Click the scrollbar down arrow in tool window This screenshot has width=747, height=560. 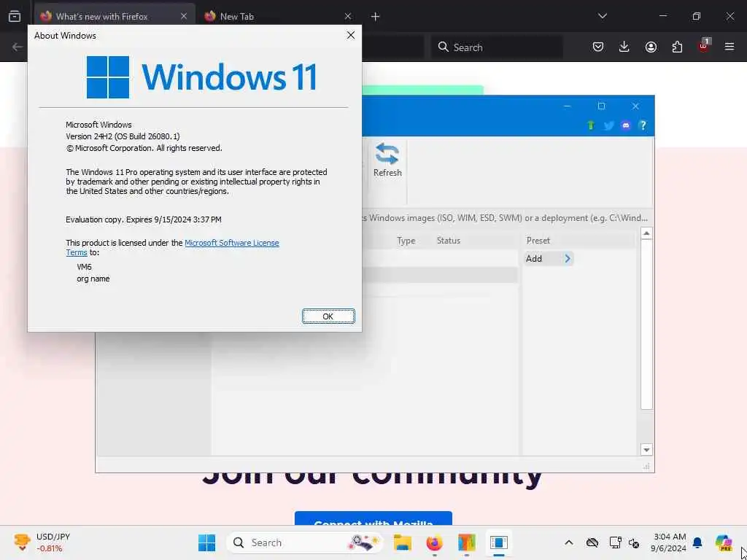pyautogui.click(x=646, y=449)
